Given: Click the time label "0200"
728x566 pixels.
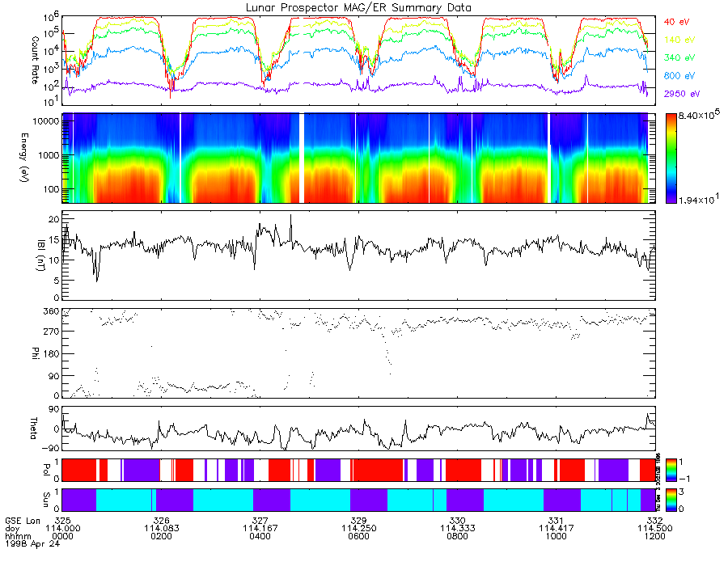Looking at the screenshot, I should coord(162,536).
